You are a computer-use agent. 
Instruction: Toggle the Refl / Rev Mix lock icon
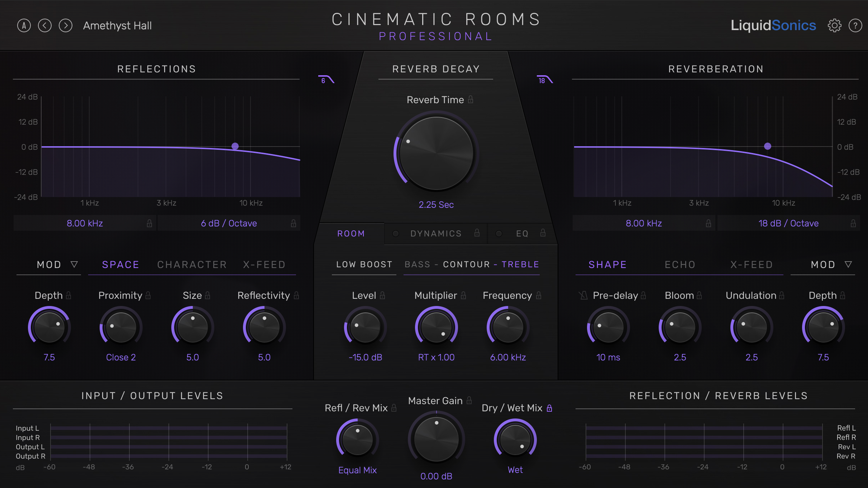coord(394,408)
